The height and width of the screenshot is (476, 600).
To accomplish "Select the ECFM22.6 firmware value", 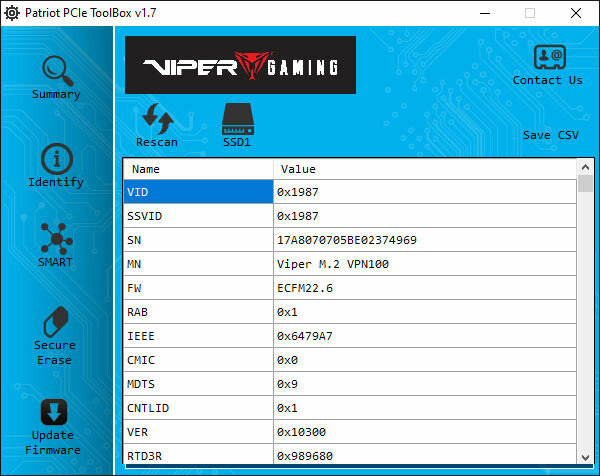I will 425,288.
